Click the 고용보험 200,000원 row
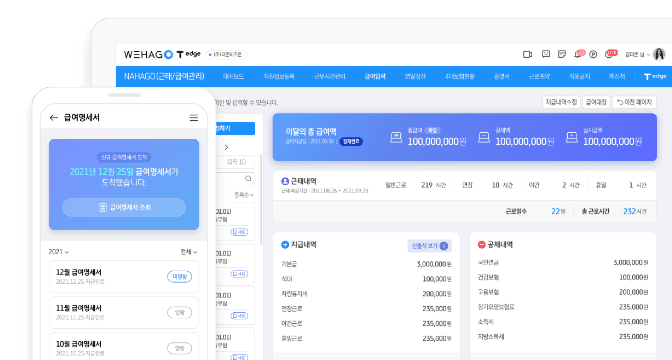 562,292
